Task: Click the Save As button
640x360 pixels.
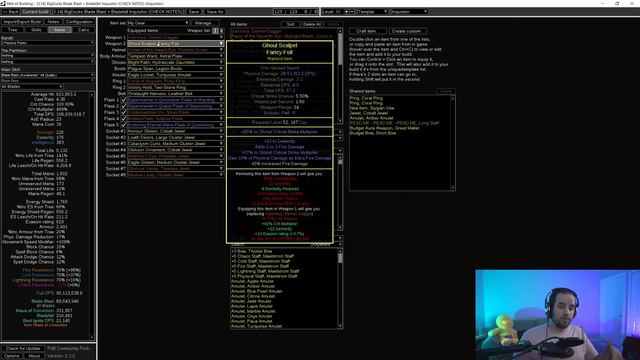Action: click(215, 11)
